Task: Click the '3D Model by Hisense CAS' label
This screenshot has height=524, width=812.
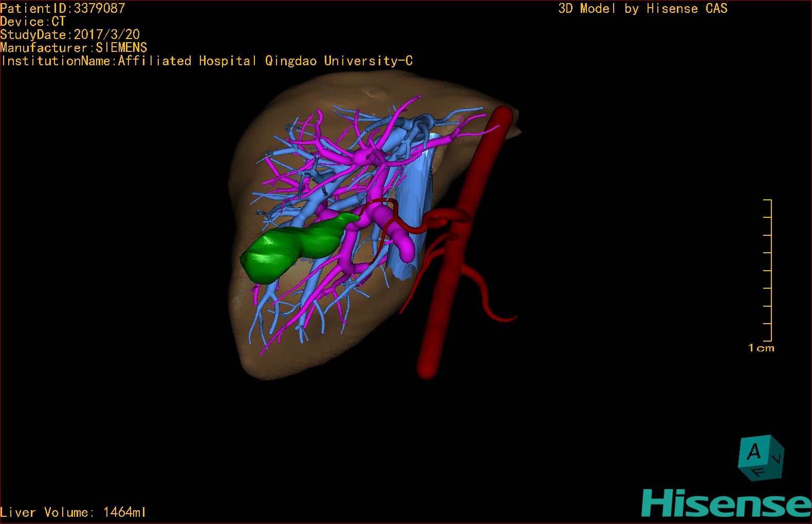Action: coord(643,9)
